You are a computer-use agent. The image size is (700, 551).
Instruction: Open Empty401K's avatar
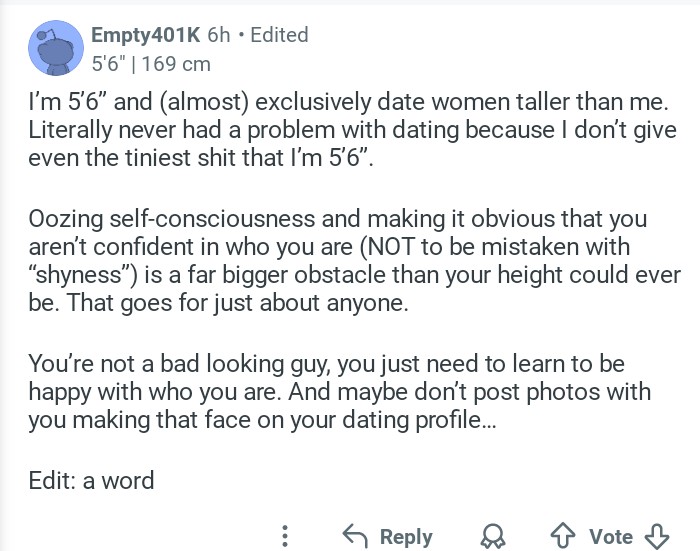[55, 48]
